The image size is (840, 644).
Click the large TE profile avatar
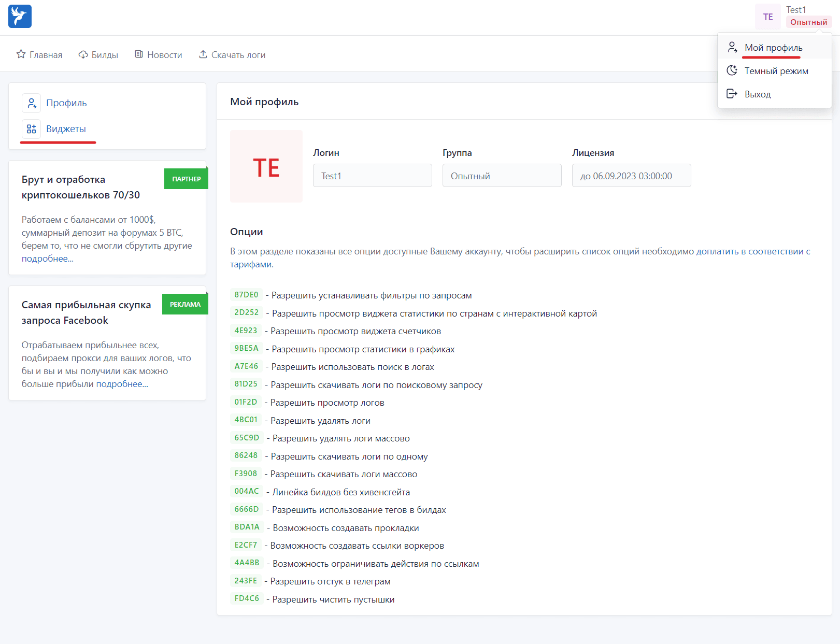(x=266, y=166)
